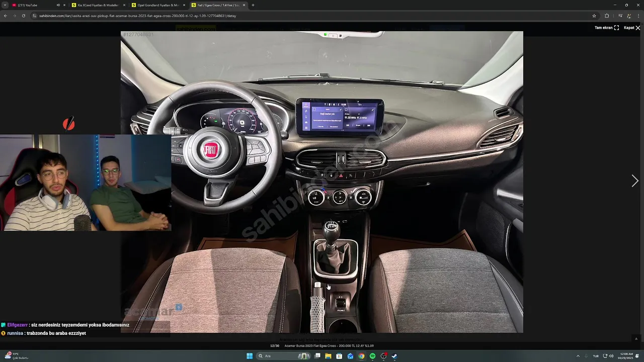Click the chat message from Elifgezerr
Image resolution: width=644 pixels, height=362 pixels.
click(65, 325)
